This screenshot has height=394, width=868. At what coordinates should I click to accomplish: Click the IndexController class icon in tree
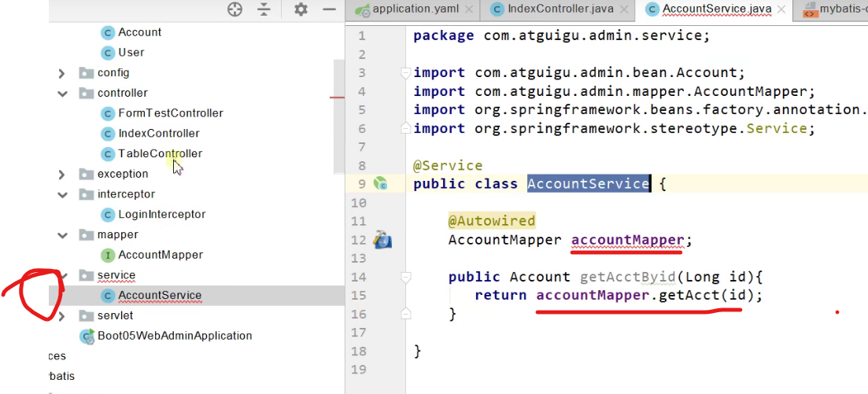(x=107, y=134)
